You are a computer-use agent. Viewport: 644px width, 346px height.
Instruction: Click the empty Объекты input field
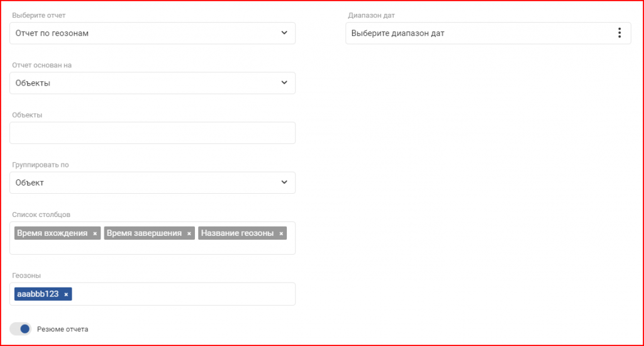(x=152, y=133)
